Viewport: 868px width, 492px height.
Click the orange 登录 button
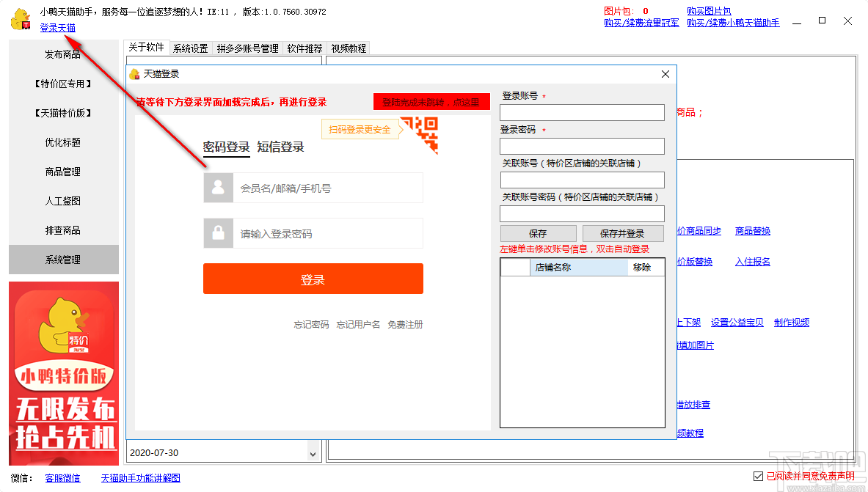tap(313, 279)
